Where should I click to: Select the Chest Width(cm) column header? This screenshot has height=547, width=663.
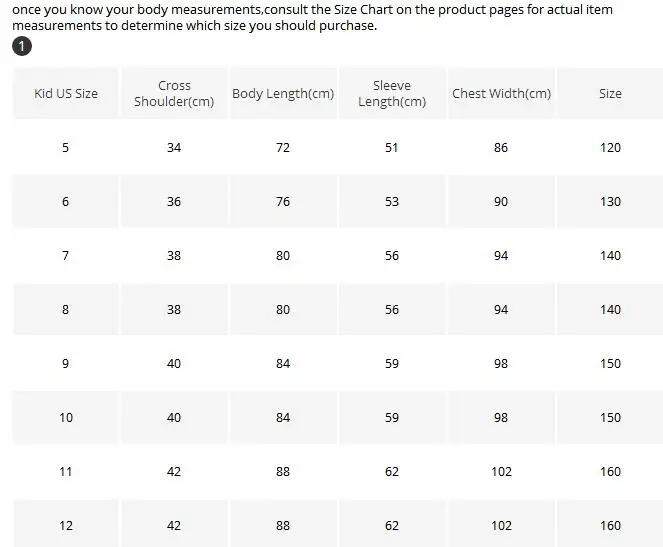[x=501, y=93]
